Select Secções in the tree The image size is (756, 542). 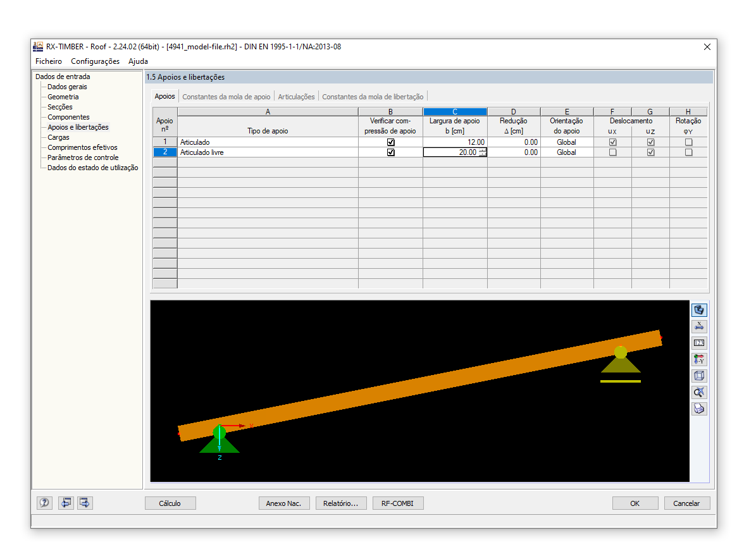[60, 107]
